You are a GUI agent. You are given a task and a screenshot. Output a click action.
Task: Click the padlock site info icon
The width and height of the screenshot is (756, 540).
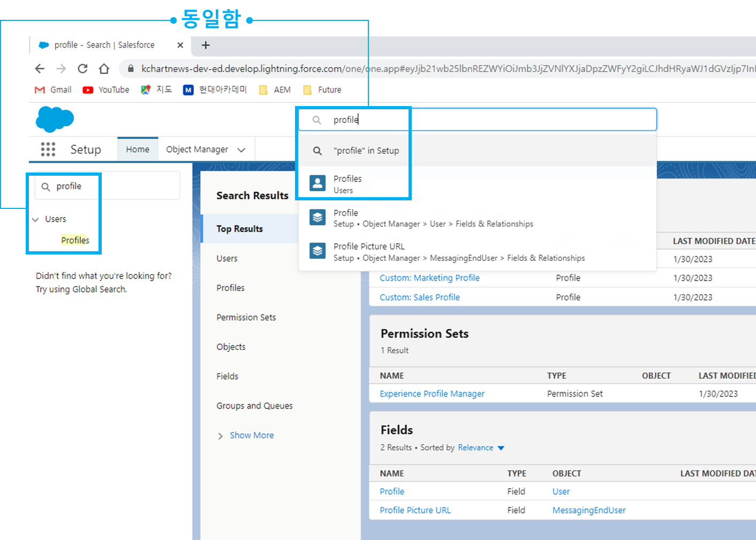(130, 69)
